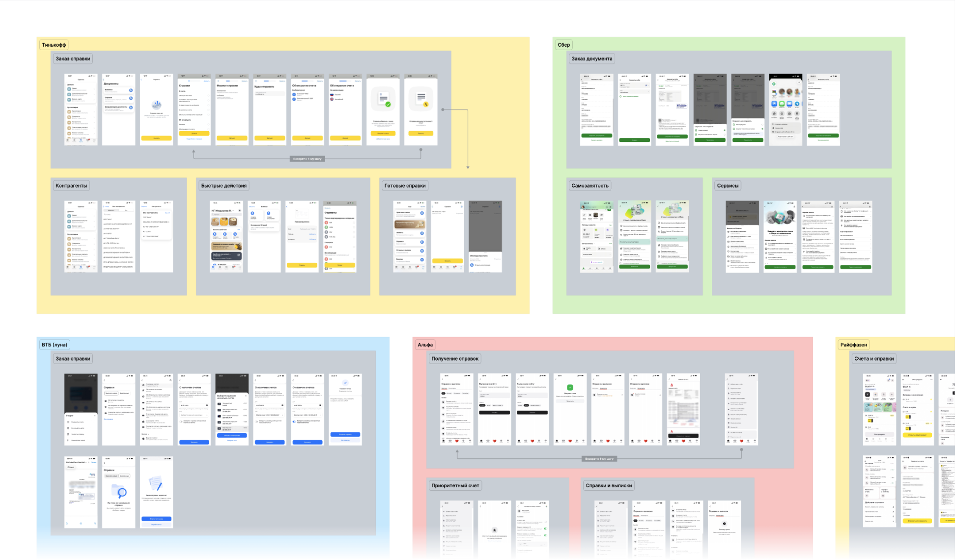Click Заказ справки label in ВТБ section
The height and width of the screenshot is (560, 955).
coord(73,359)
